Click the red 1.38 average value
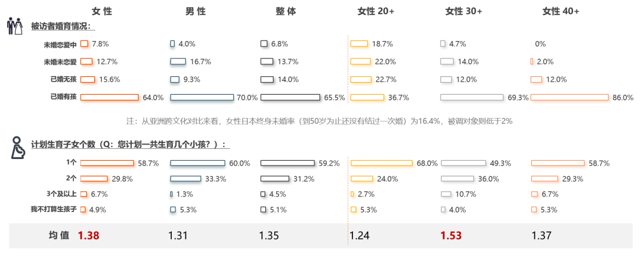The width and height of the screenshot is (644, 265). coord(88,236)
